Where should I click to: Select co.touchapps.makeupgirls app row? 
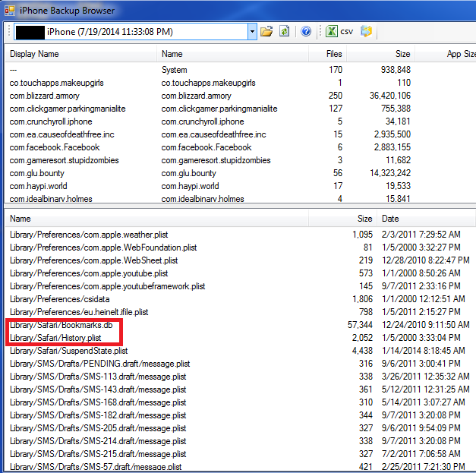241,83
